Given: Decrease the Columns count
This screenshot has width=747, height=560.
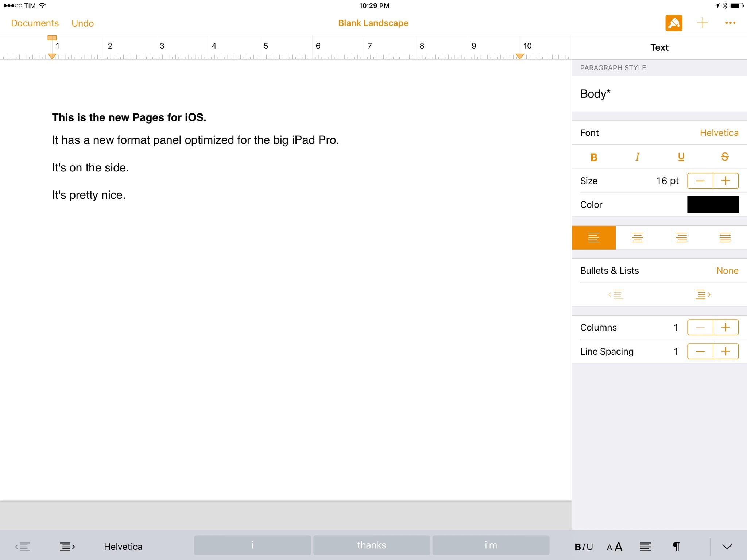Looking at the screenshot, I should click(700, 328).
